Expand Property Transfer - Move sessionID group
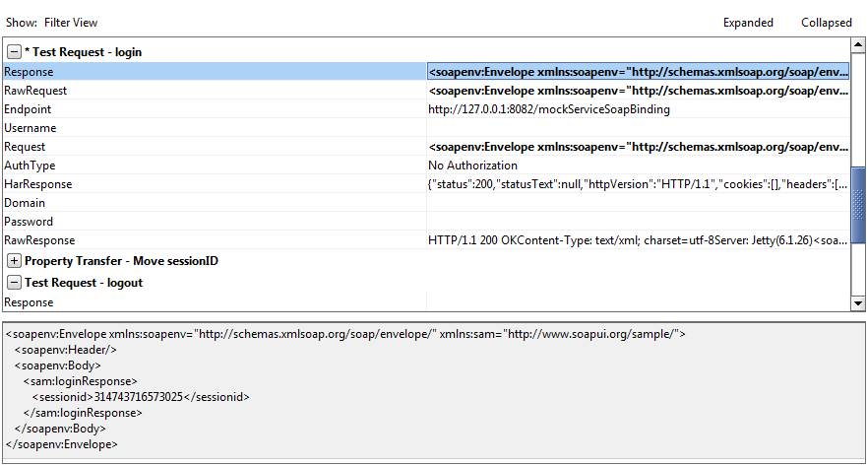The image size is (868, 465). (14, 261)
